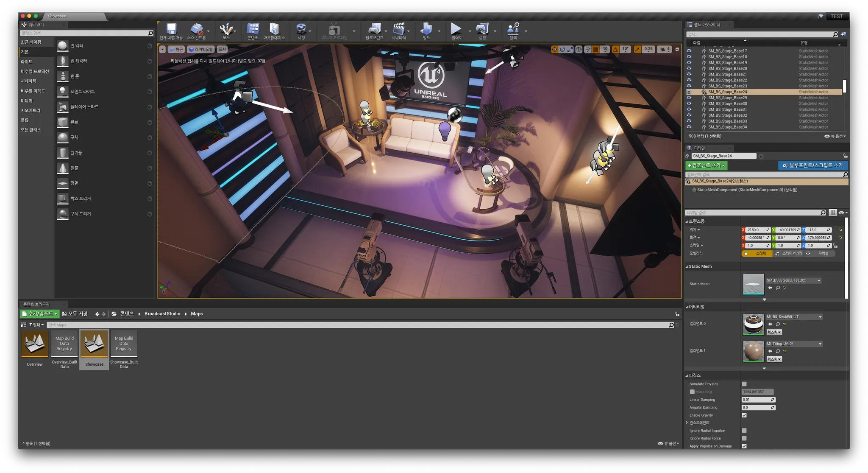
Task: Select the Lights category tab
Action: [x=27, y=62]
